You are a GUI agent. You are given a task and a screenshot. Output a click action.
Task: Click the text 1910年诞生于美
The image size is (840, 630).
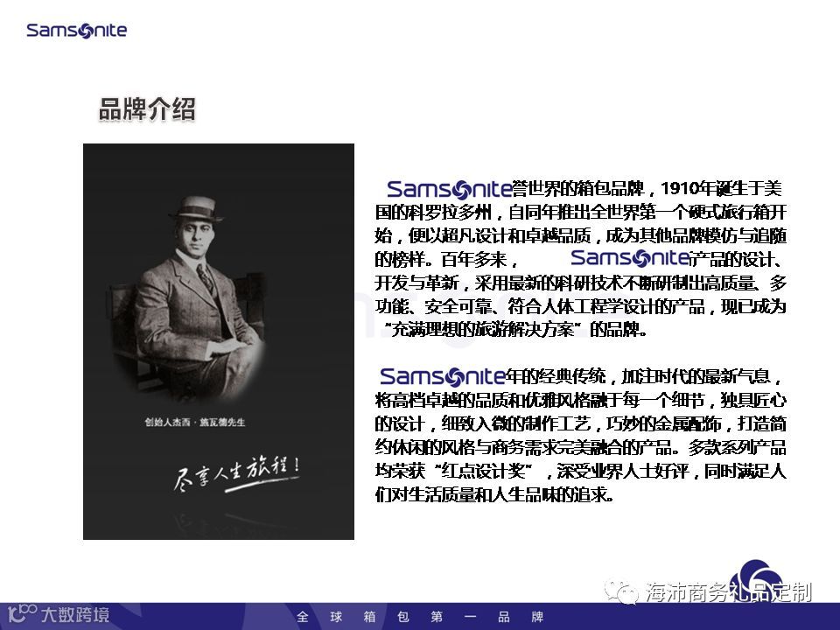[x=721, y=189]
